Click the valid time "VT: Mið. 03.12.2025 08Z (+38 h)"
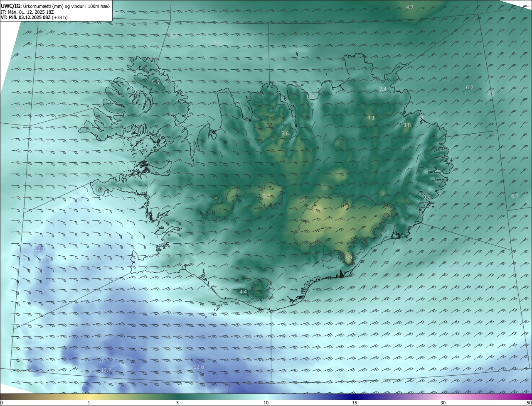 point(34,17)
